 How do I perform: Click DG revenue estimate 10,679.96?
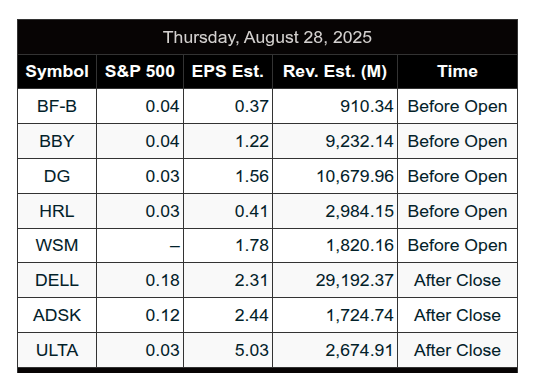coord(355,176)
